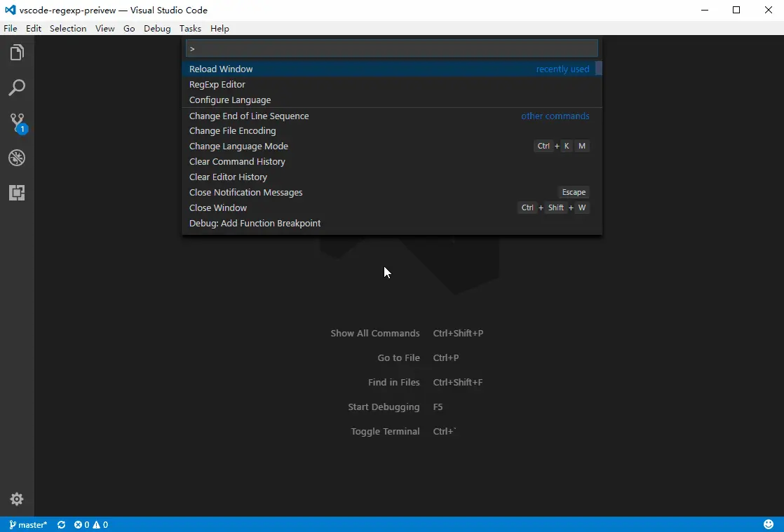This screenshot has height=532, width=784.
Task: Open problems panel from errors and warnings count
Action: [x=91, y=524]
